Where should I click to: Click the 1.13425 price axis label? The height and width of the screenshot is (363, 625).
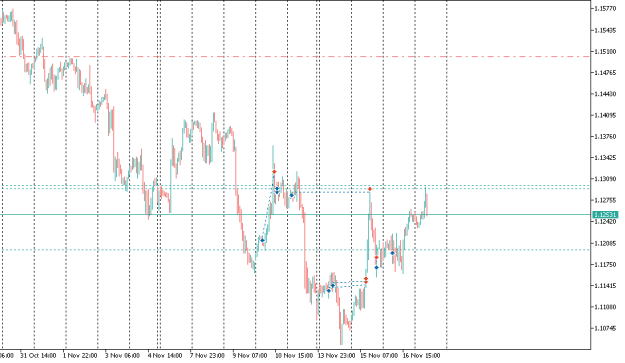click(605, 158)
